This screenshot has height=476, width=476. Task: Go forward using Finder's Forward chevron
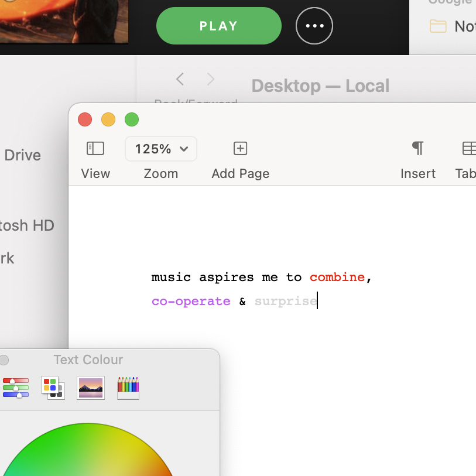[211, 79]
